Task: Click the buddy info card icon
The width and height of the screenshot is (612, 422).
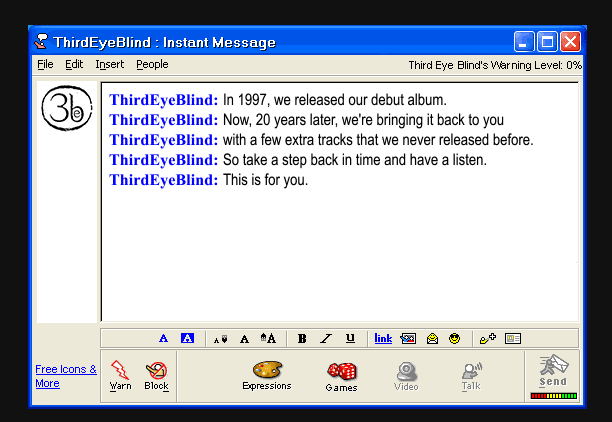Action: tap(512, 338)
